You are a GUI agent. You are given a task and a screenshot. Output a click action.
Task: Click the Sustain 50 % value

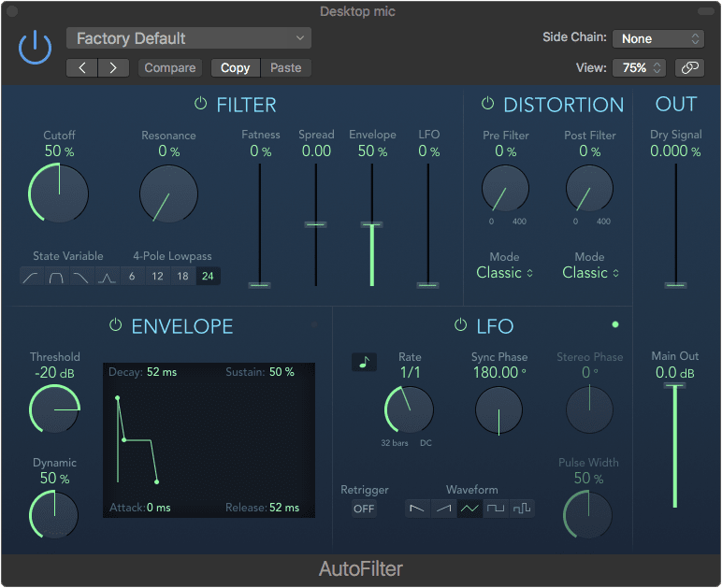point(282,372)
